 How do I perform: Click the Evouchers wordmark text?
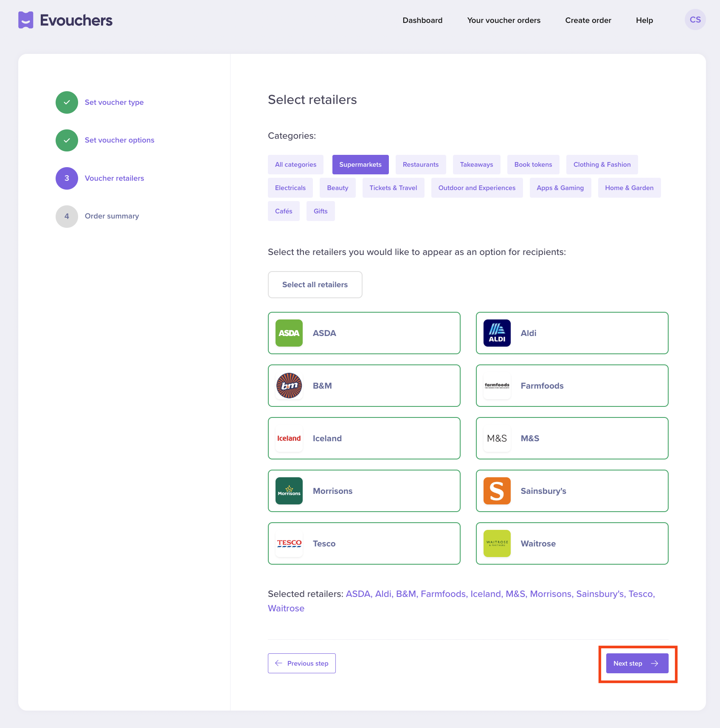pos(76,20)
